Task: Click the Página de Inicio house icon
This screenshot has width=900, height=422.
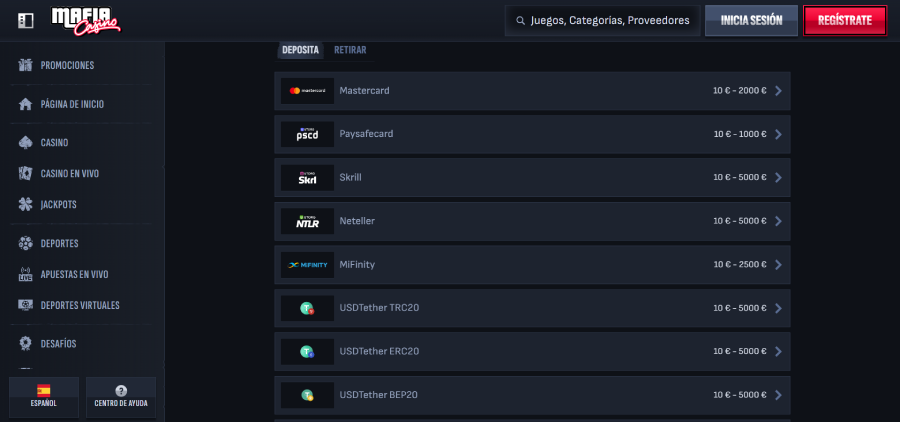Action: coord(25,104)
